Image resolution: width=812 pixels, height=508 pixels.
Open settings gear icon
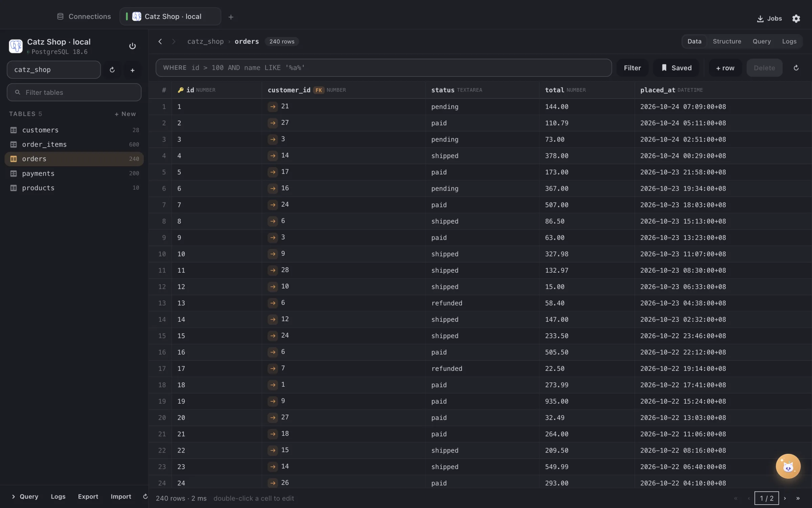[796, 19]
